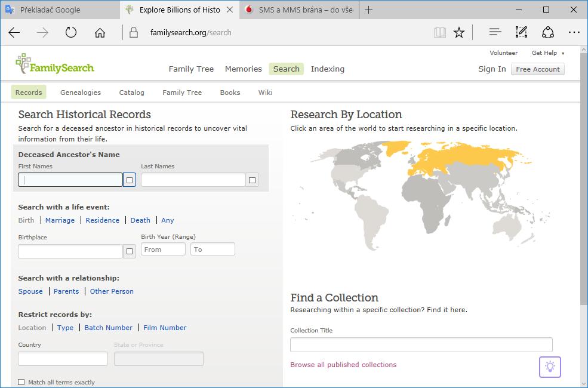The width and height of the screenshot is (588, 388).
Task: Click the Birth Year To field
Action: (213, 250)
